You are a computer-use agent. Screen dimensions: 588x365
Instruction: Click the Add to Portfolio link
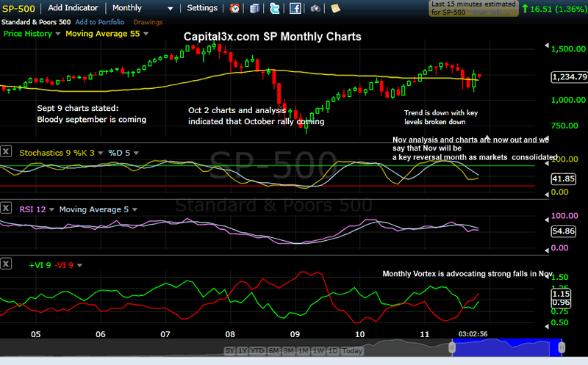(x=100, y=23)
